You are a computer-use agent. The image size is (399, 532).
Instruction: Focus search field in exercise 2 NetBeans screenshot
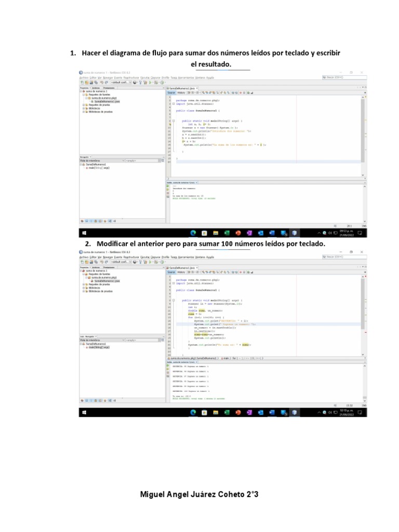(344, 257)
